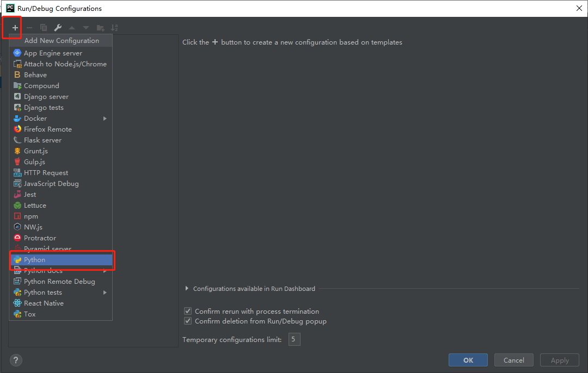This screenshot has height=373, width=588.
Task: Choose HTTP Request configuration
Action: pos(61,173)
